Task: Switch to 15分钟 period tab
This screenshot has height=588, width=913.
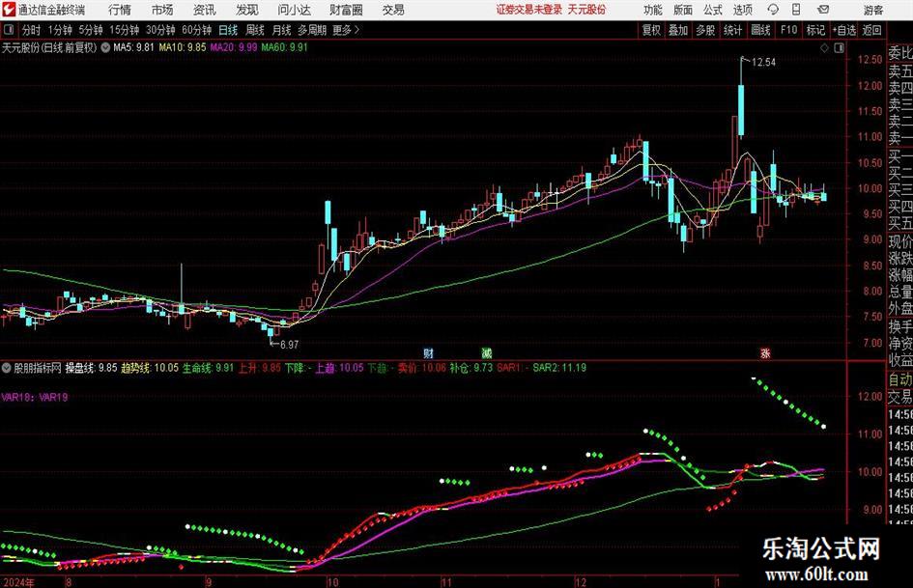Action: pos(125,30)
